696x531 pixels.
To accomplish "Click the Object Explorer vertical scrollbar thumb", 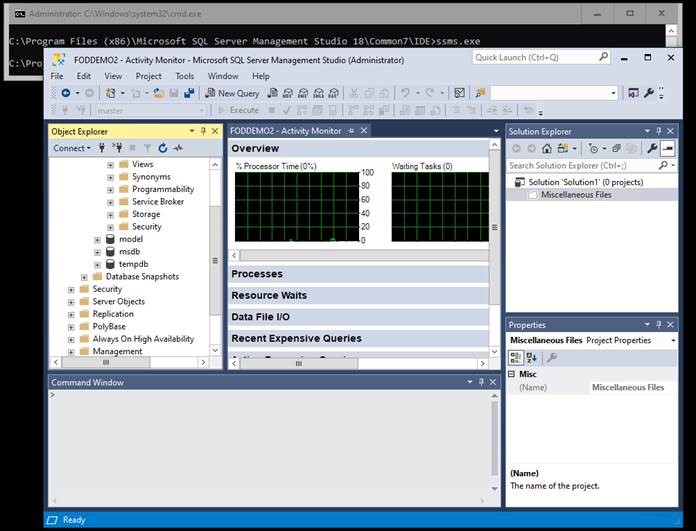I will pyautogui.click(x=215, y=261).
